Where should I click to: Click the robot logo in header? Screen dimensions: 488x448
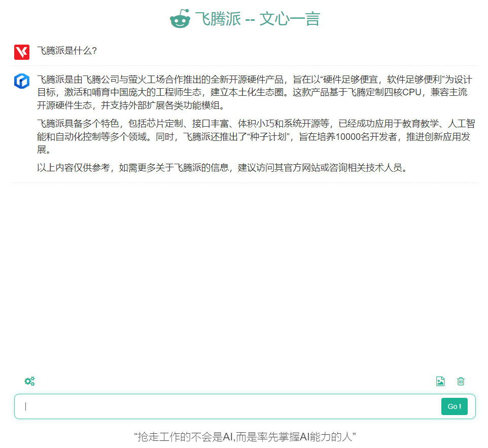[180, 19]
